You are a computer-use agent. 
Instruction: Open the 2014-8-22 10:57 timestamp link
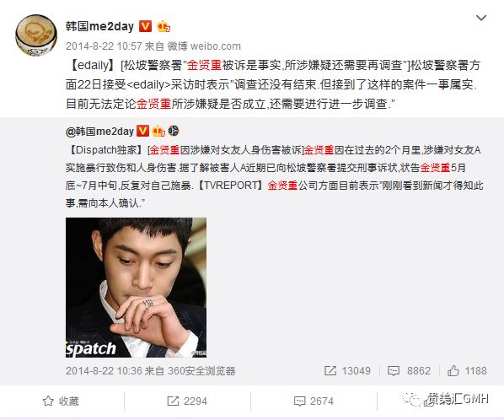104,46
